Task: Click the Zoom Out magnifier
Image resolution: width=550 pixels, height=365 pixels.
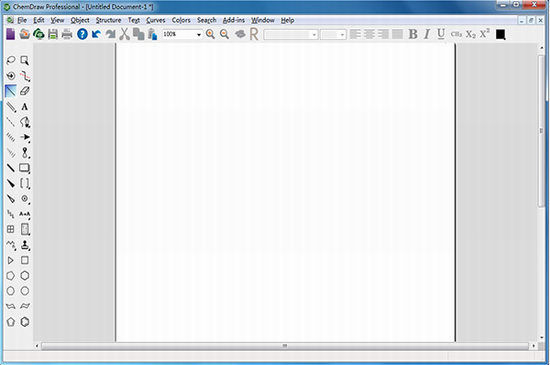Action: 224,34
